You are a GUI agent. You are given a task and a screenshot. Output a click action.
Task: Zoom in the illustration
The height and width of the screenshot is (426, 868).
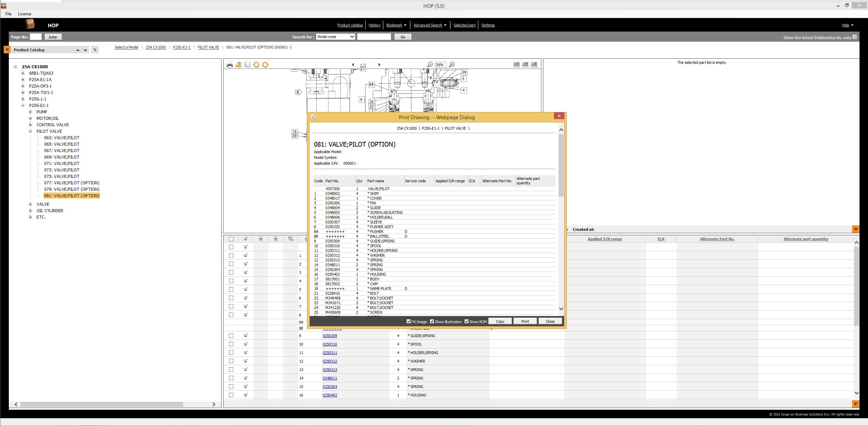coord(452,64)
